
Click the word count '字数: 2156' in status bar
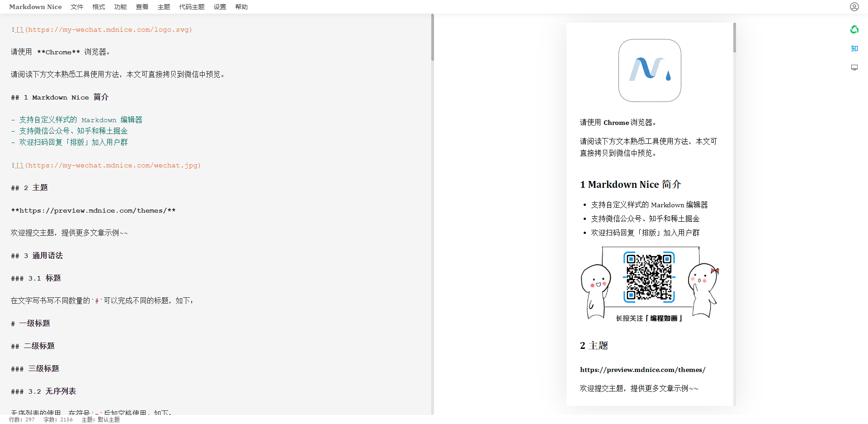(x=58, y=420)
